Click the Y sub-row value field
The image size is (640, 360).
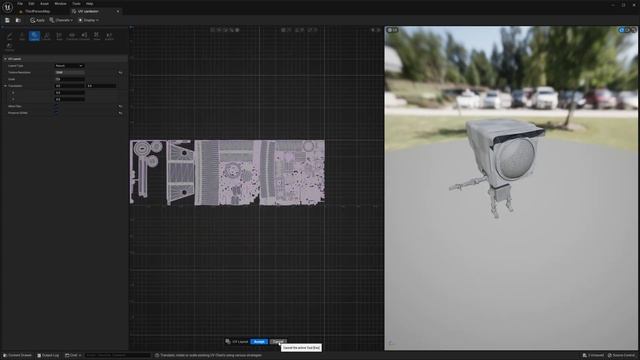coord(69,99)
